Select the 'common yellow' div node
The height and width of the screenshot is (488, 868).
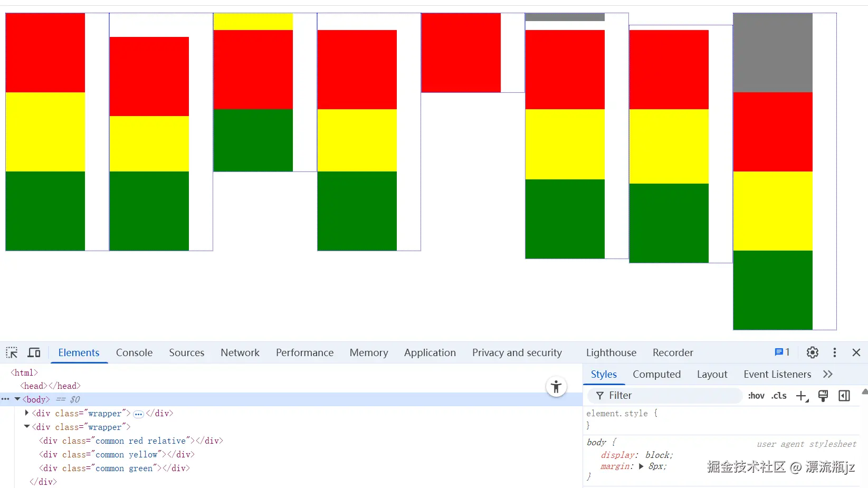tap(117, 454)
